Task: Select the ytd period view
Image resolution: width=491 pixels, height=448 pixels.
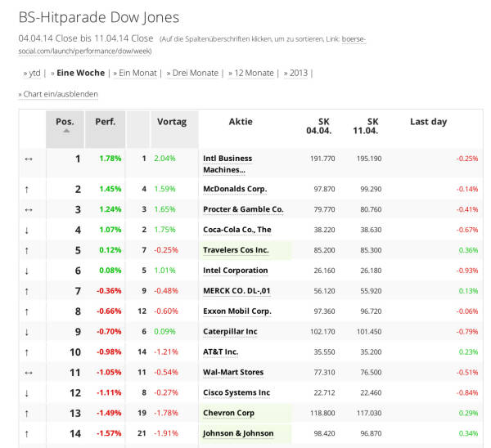Action: coord(32,73)
